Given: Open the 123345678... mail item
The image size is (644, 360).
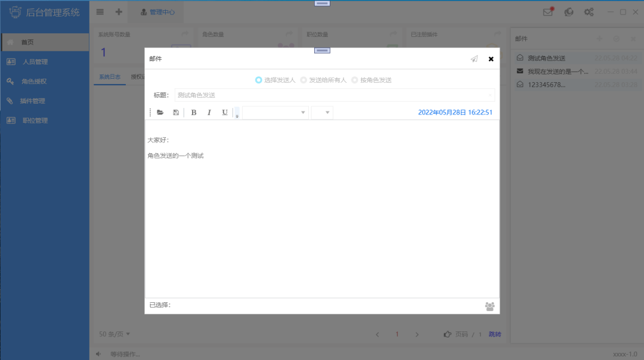Looking at the screenshot, I should point(577,85).
